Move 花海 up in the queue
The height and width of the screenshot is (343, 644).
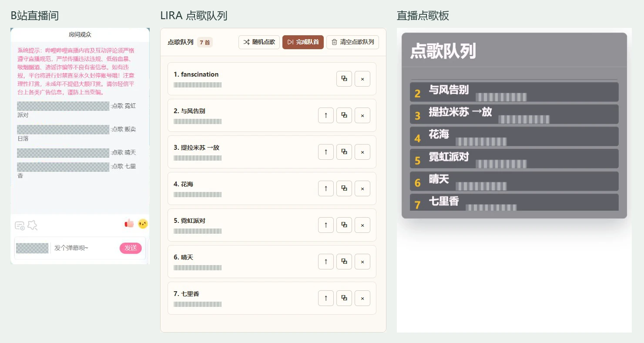[326, 188]
